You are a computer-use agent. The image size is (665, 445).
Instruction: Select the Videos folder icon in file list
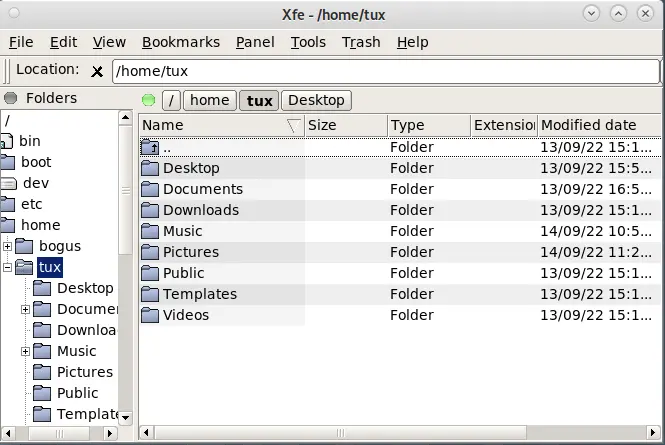150,315
